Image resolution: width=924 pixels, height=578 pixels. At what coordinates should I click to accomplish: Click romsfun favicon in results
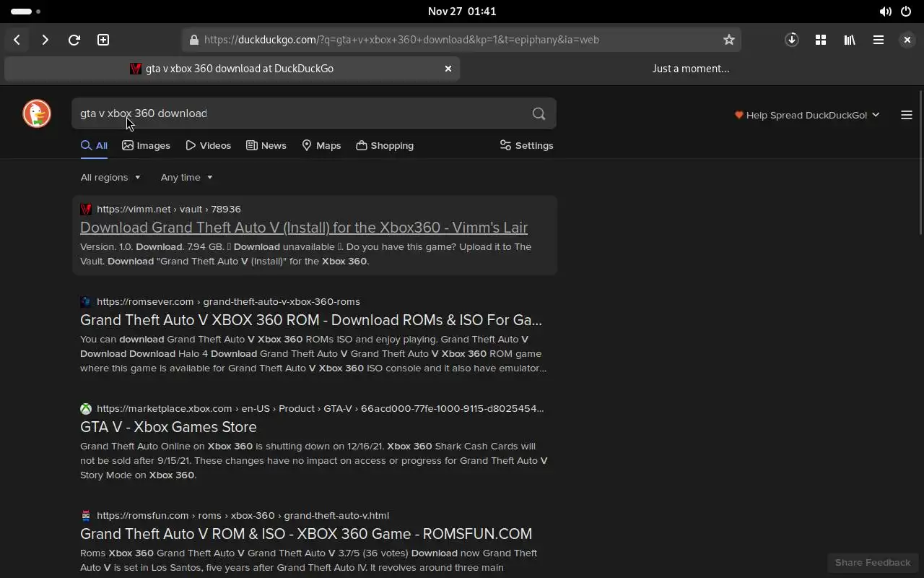[86, 515]
